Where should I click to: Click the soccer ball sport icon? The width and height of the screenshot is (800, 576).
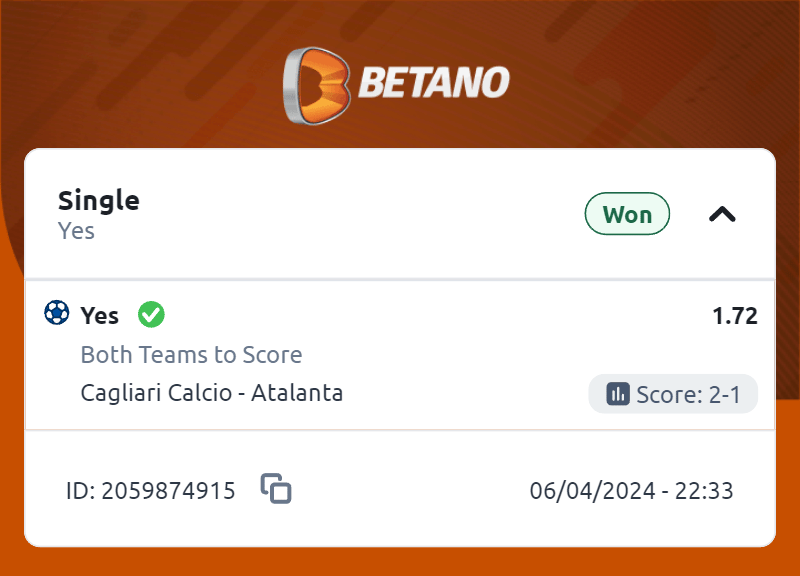click(57, 314)
